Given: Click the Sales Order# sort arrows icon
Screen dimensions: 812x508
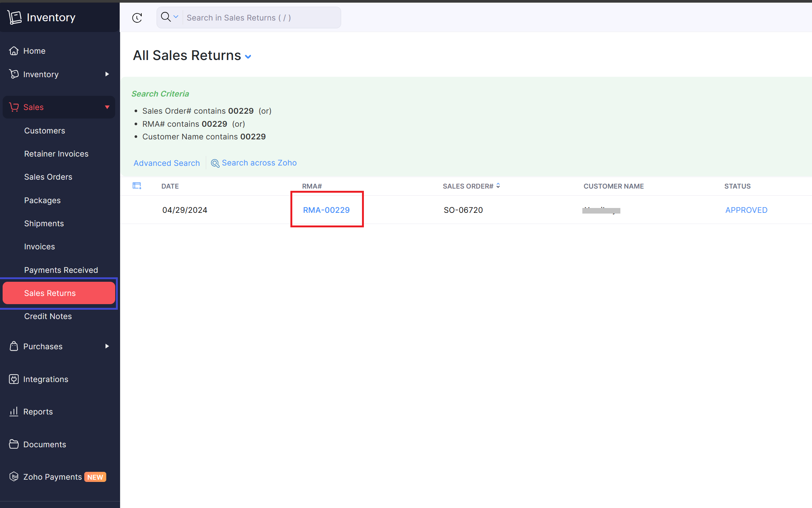Looking at the screenshot, I should [x=498, y=186].
